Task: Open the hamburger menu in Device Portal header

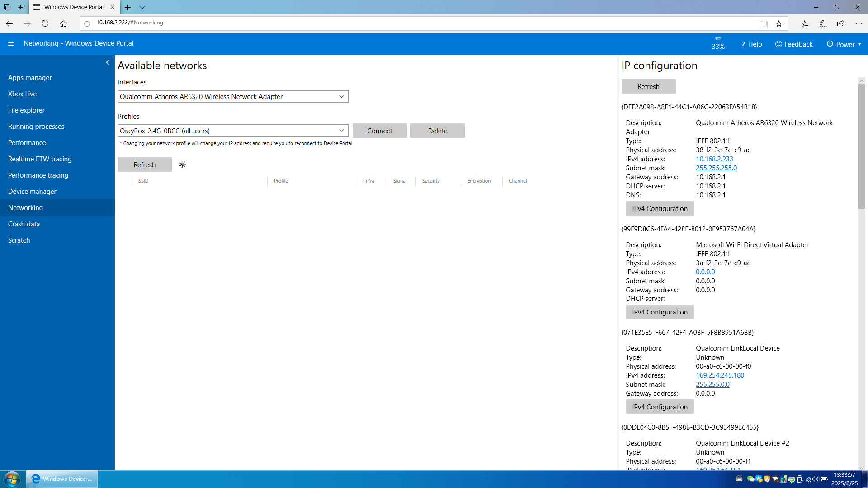Action: pyautogui.click(x=11, y=44)
